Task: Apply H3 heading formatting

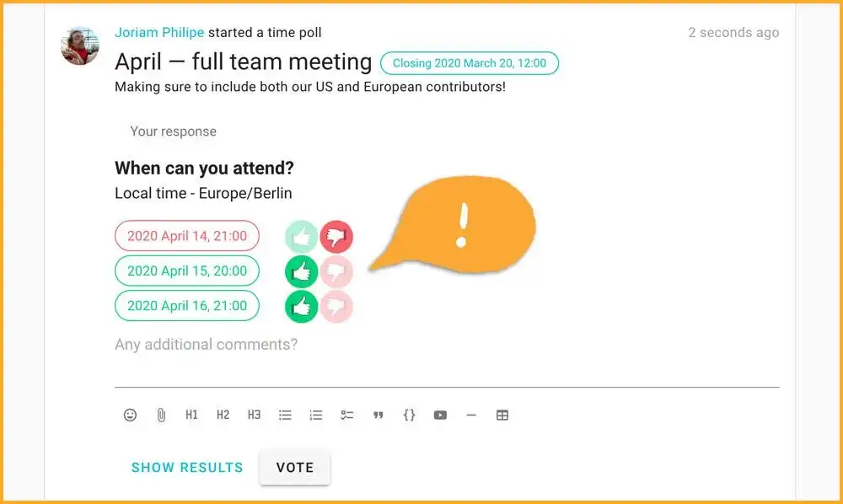Action: [254, 415]
